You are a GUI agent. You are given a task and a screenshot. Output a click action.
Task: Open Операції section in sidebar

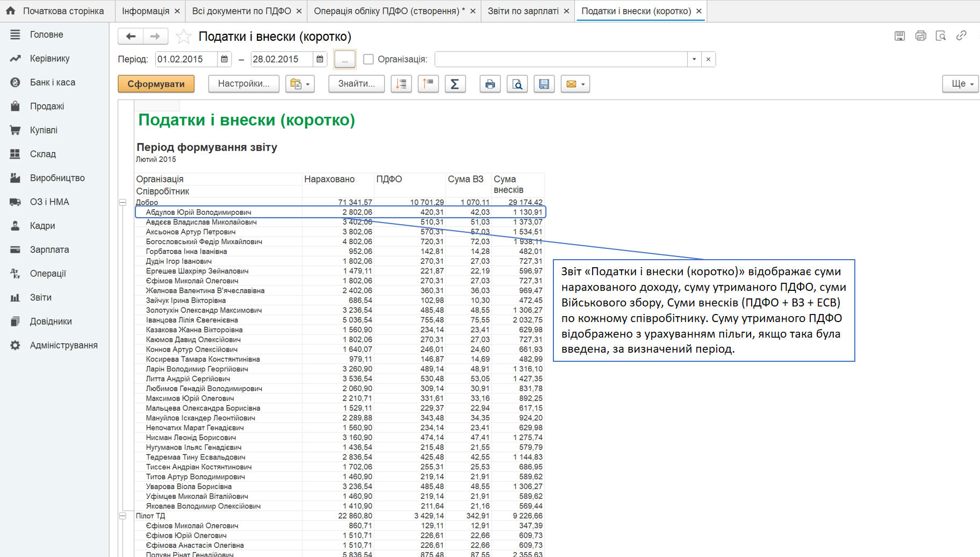[54, 274]
